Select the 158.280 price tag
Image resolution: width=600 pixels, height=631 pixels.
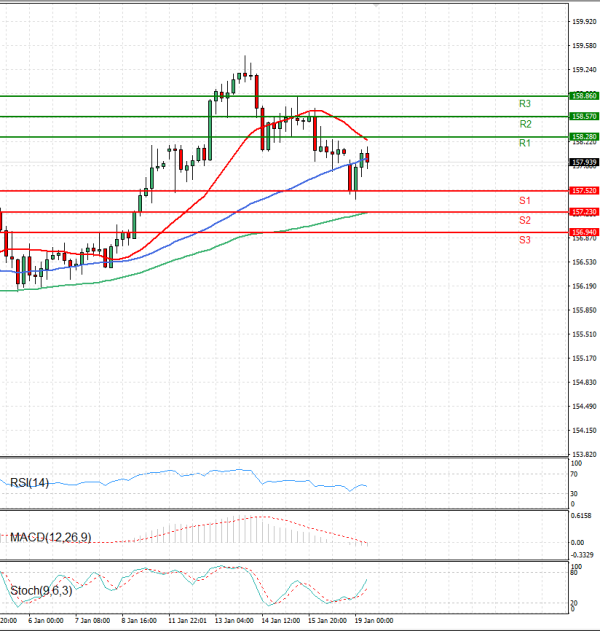coord(583,136)
